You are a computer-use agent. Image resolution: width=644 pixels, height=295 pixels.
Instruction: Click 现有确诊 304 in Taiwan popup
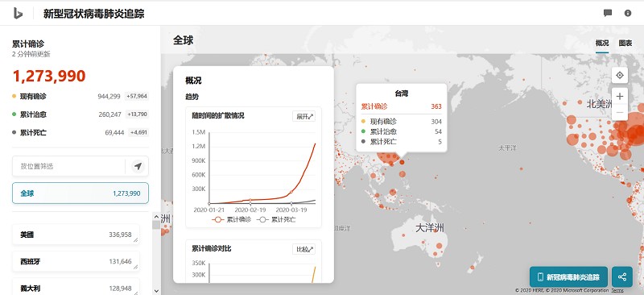(x=401, y=122)
